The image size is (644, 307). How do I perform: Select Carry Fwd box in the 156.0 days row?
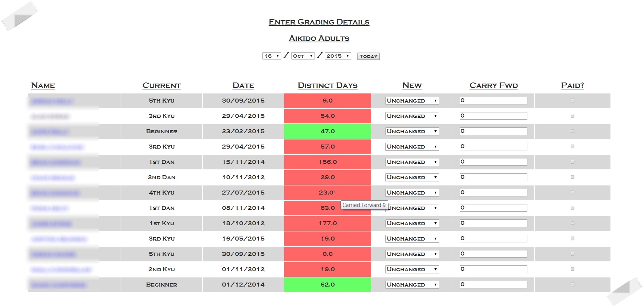click(x=493, y=162)
